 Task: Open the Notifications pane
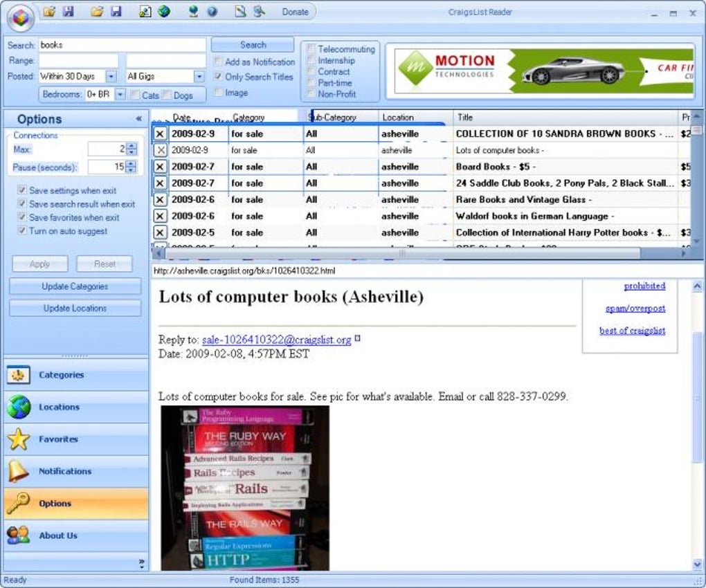pyautogui.click(x=76, y=471)
